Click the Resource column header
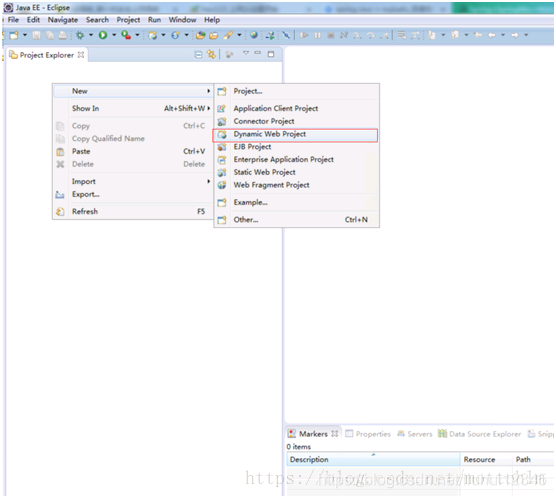 click(486, 459)
